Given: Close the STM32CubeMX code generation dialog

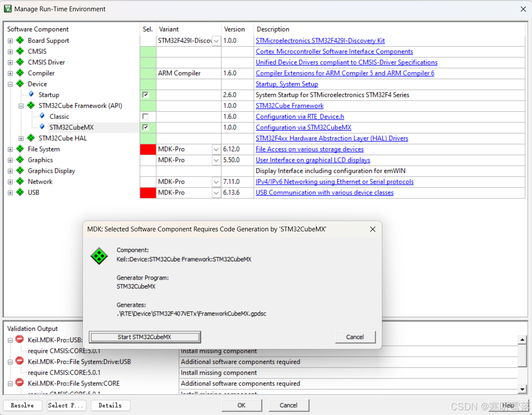Looking at the screenshot, I should [372, 229].
